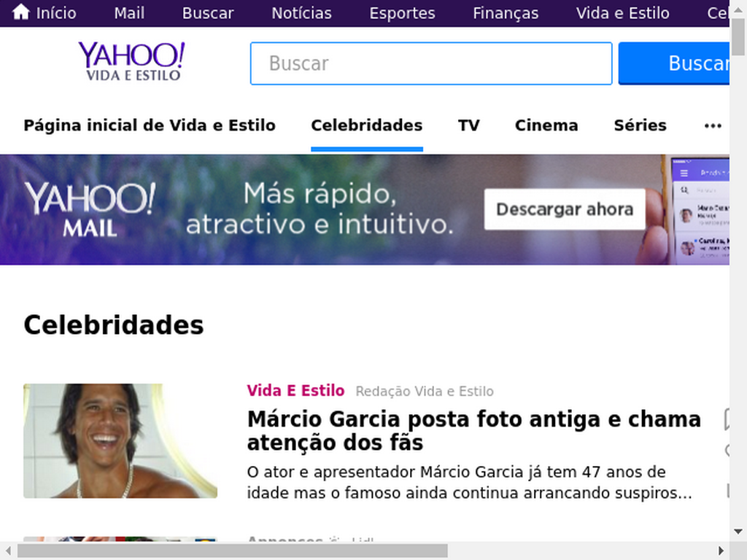Click the Vida E Estilo category label
This screenshot has width=747, height=560.
pyautogui.click(x=295, y=391)
